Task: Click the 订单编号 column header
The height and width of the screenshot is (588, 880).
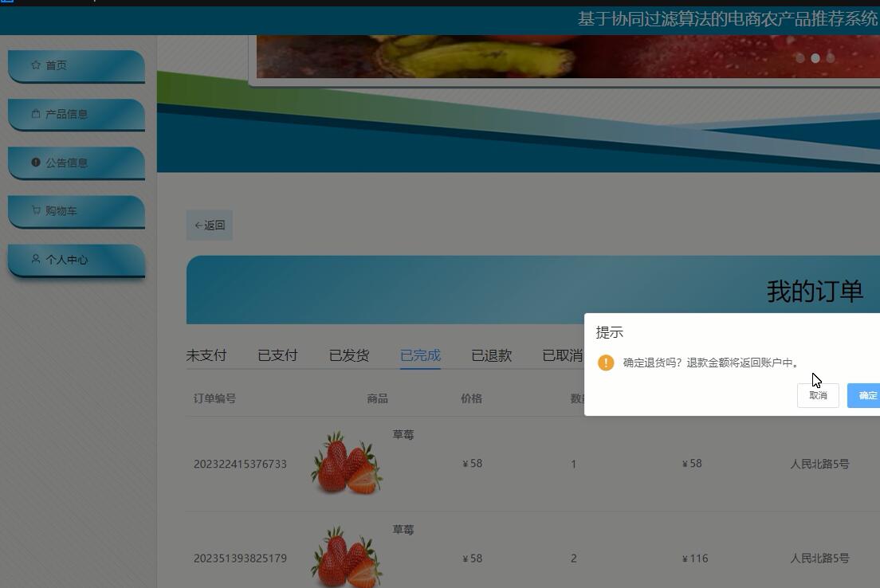Action: click(214, 398)
